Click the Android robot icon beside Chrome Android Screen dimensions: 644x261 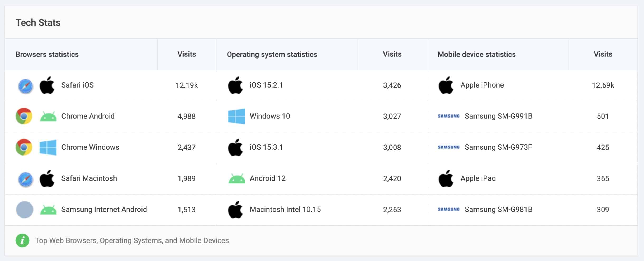pyautogui.click(x=48, y=116)
